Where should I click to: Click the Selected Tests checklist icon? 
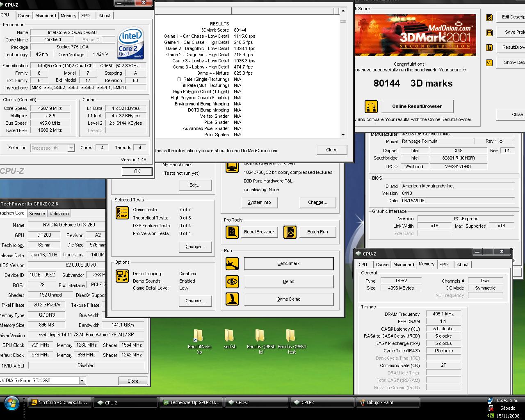point(122,212)
